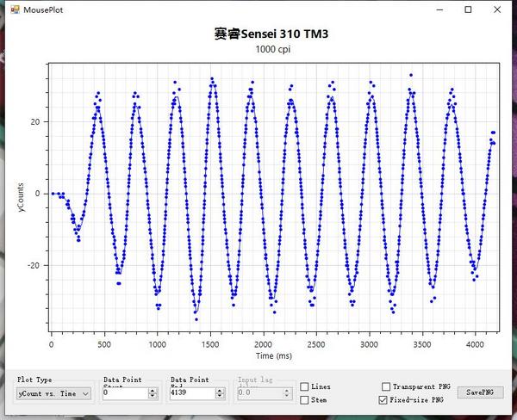Screen dimensions: 517x420
Task: Decrement Data Point End value using down arrow
Action: [220, 395]
